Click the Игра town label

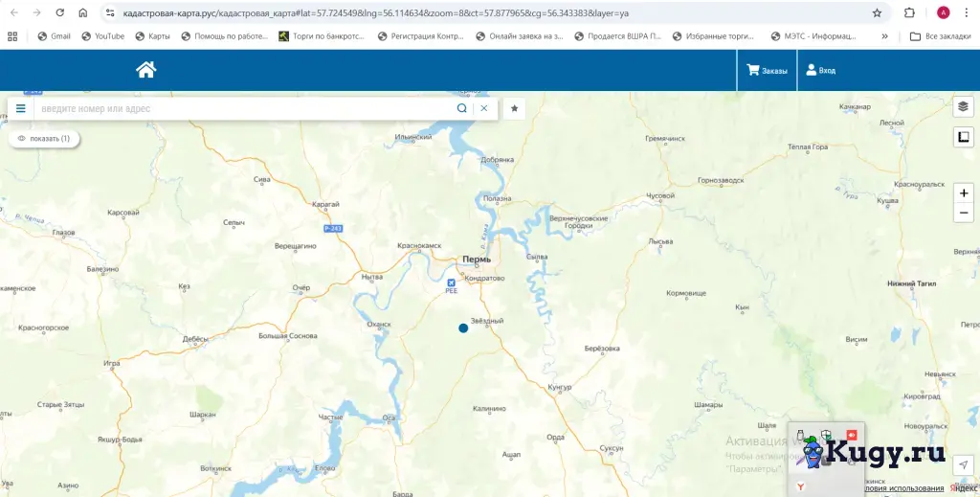[x=111, y=363]
